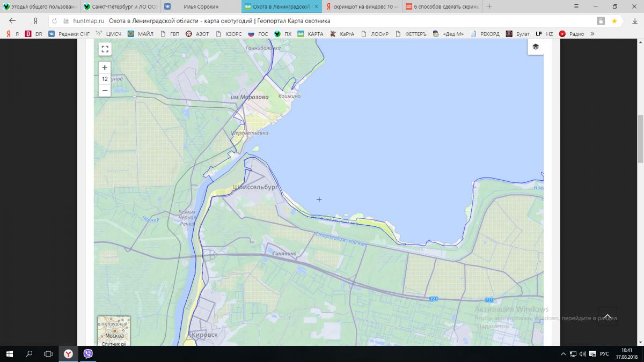Open the РЕКОРД bookmark

[485, 34]
